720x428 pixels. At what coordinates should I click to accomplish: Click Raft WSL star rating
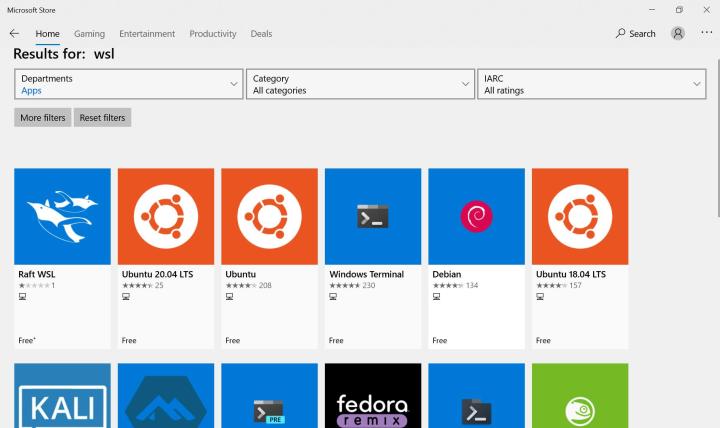coord(34,286)
